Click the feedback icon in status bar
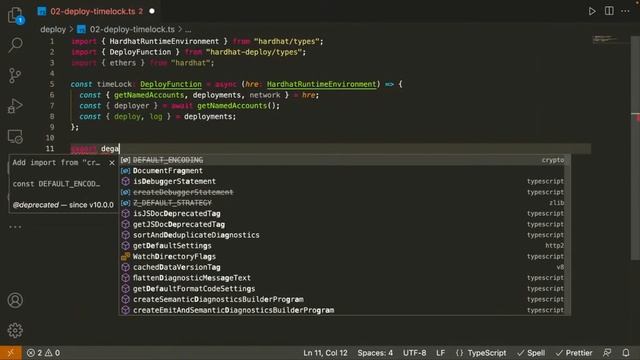The width and height of the screenshot is (640, 360). (x=607, y=353)
